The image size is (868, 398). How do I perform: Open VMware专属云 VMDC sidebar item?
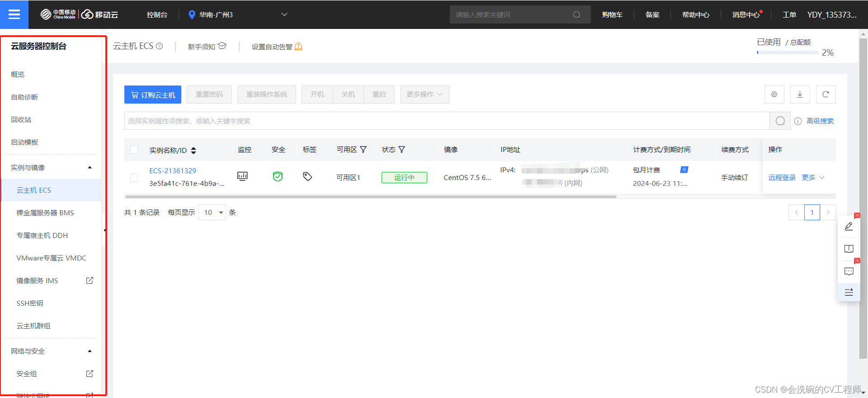click(51, 258)
